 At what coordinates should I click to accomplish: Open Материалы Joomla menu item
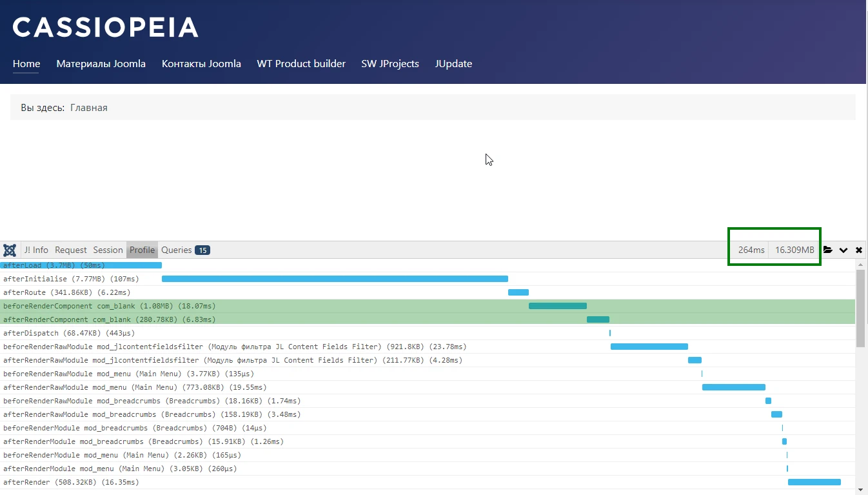click(101, 64)
